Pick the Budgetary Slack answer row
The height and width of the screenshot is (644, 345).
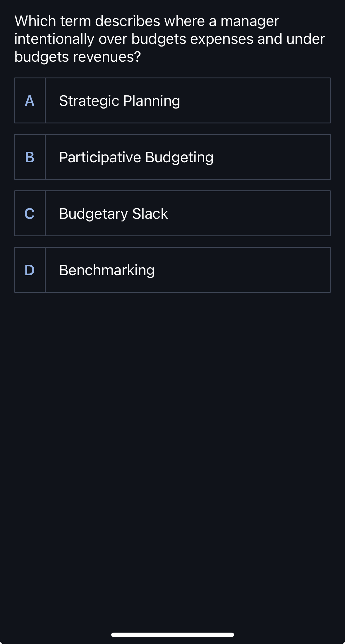coord(172,213)
